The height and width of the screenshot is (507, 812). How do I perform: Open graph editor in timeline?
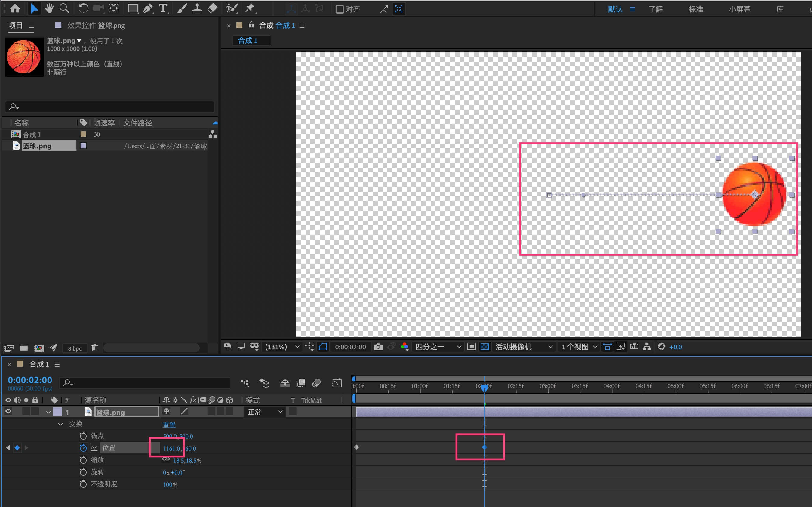(x=337, y=383)
